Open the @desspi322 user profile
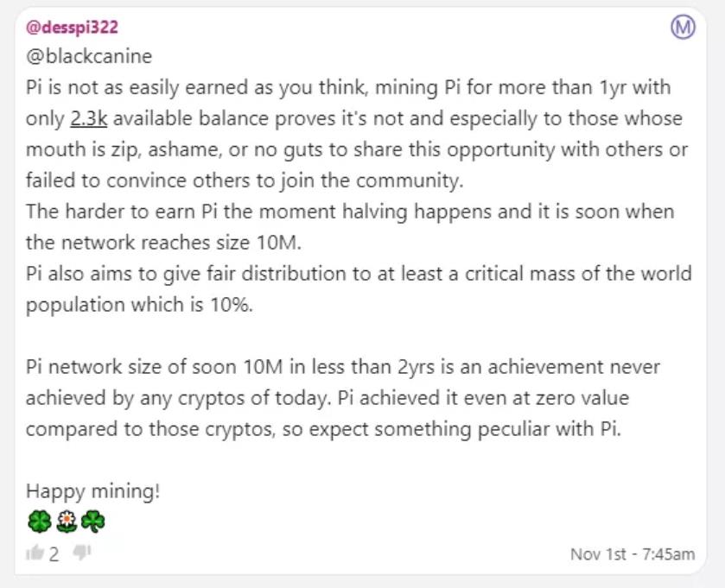The height and width of the screenshot is (588, 725). click(x=72, y=28)
